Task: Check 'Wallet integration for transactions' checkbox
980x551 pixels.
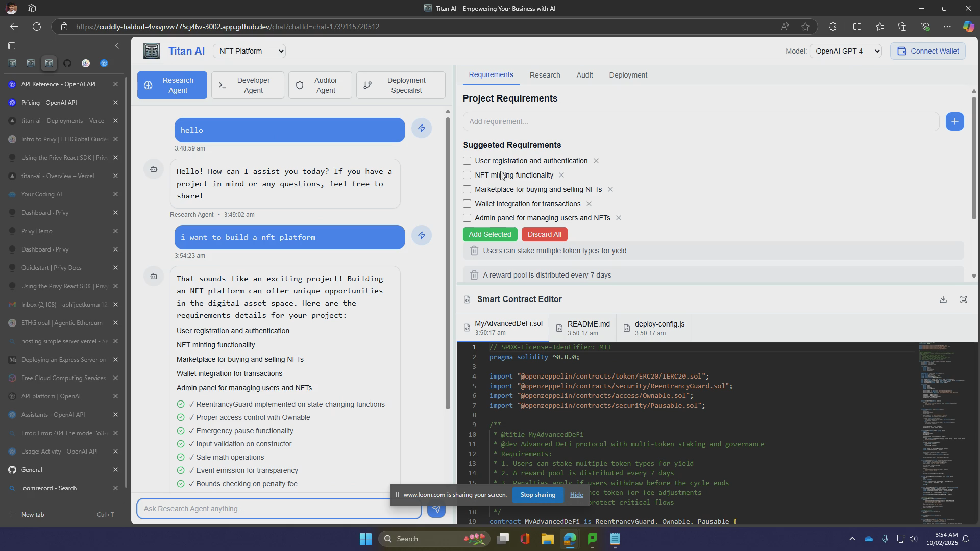Action: click(x=467, y=204)
